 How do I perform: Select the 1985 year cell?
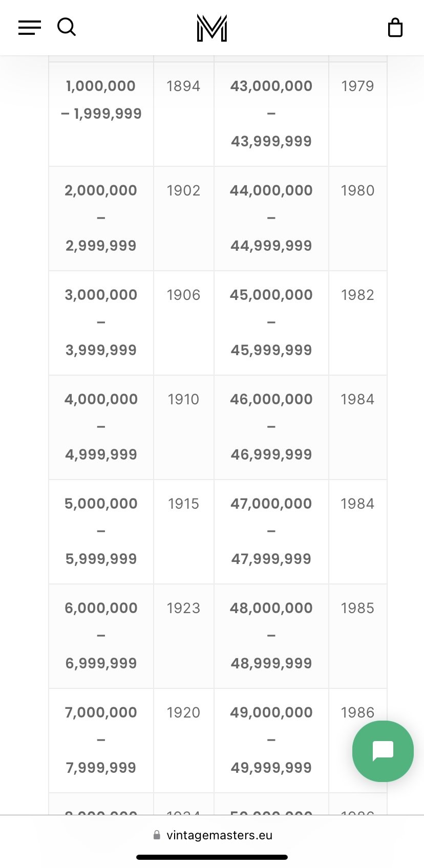click(x=358, y=636)
